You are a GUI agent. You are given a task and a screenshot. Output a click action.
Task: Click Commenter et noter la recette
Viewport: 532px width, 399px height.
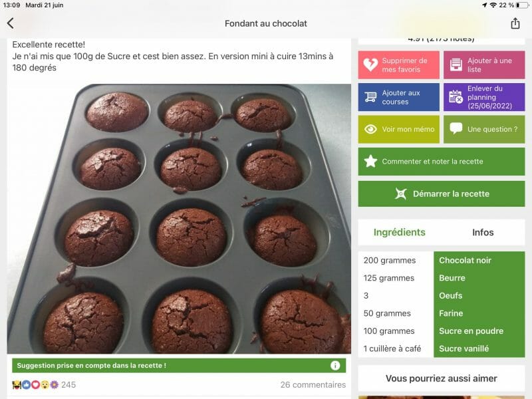point(442,162)
